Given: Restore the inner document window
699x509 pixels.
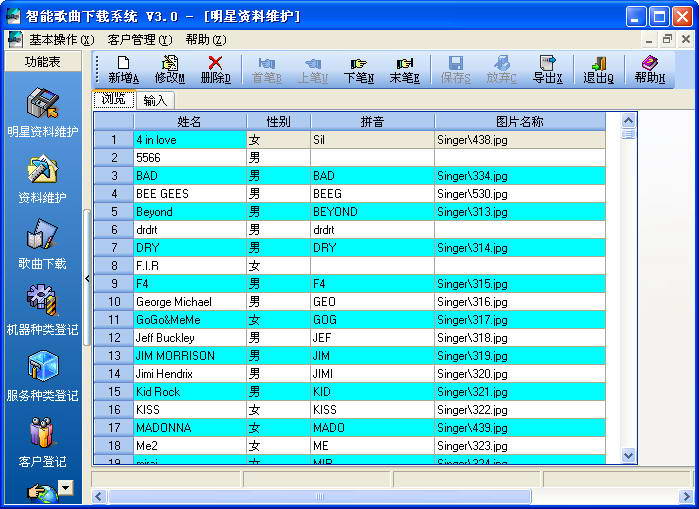Looking at the screenshot, I should click(667, 40).
